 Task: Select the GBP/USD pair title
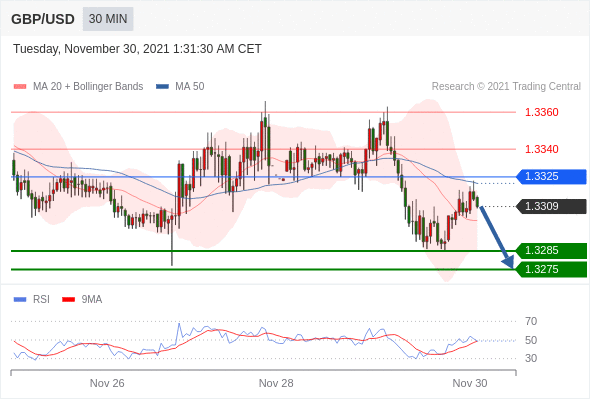click(x=43, y=19)
